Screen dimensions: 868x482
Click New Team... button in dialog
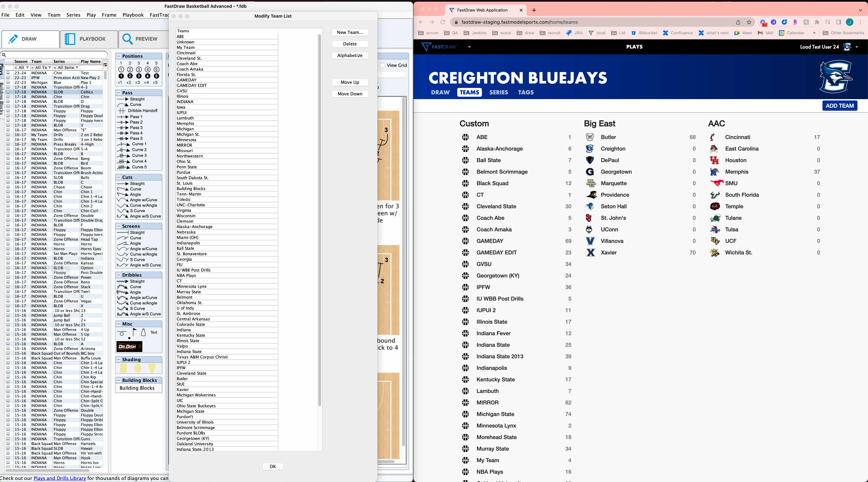350,32
